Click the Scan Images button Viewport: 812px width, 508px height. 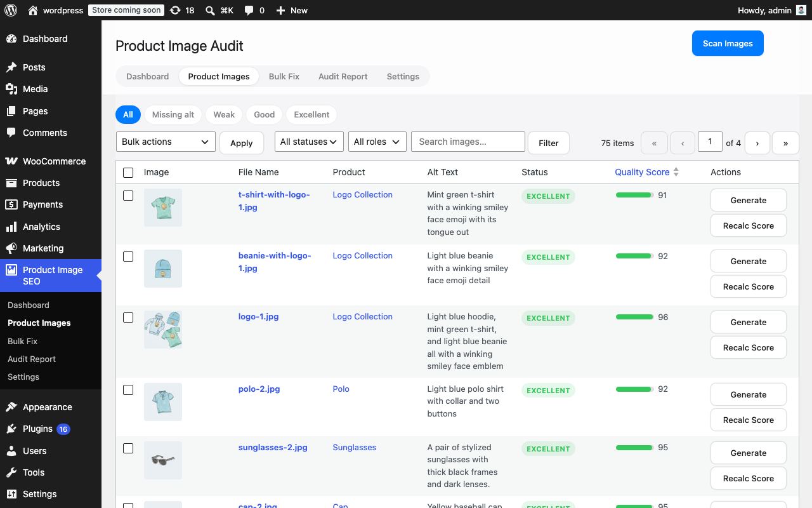(728, 43)
